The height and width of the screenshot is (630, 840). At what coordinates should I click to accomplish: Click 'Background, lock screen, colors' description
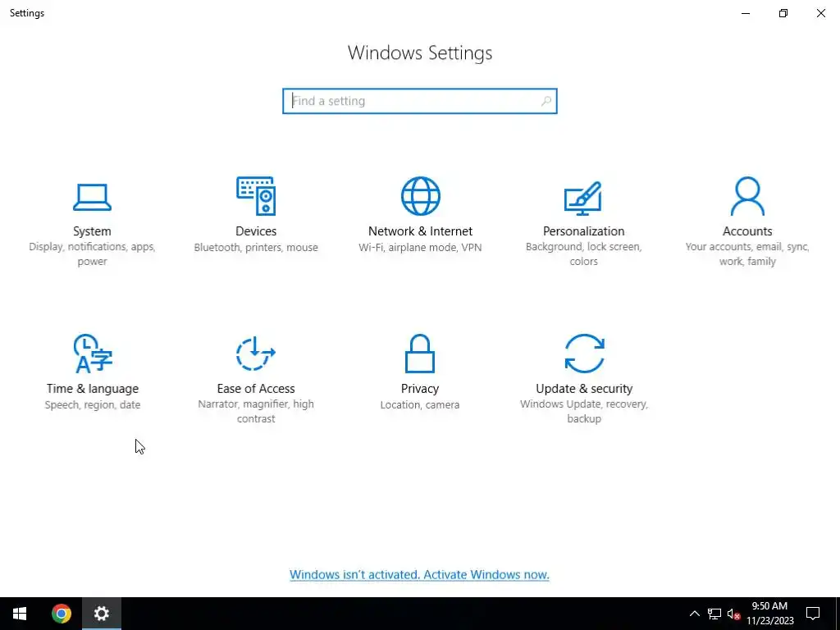583,254
